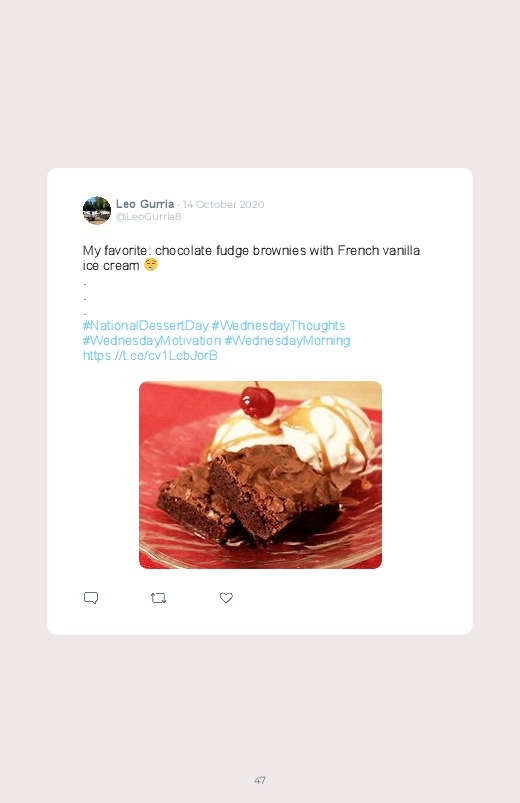Screen dimensions: 520x803
Task: Open Leo Gurria's profile avatar
Action: pyautogui.click(x=97, y=210)
